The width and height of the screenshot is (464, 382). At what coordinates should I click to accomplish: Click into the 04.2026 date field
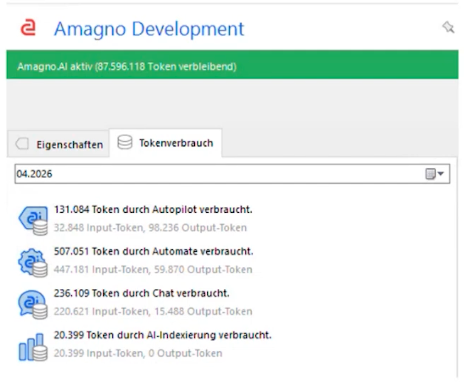pyautogui.click(x=232, y=174)
